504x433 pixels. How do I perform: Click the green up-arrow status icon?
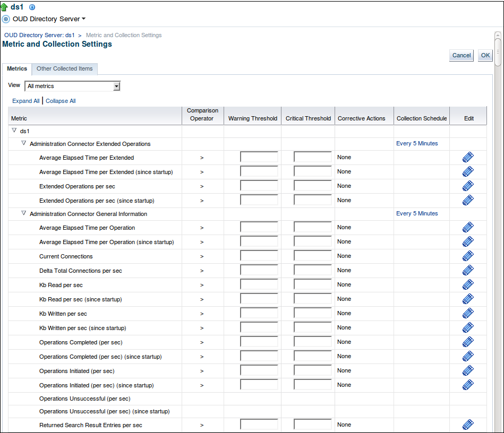pyautogui.click(x=4, y=7)
